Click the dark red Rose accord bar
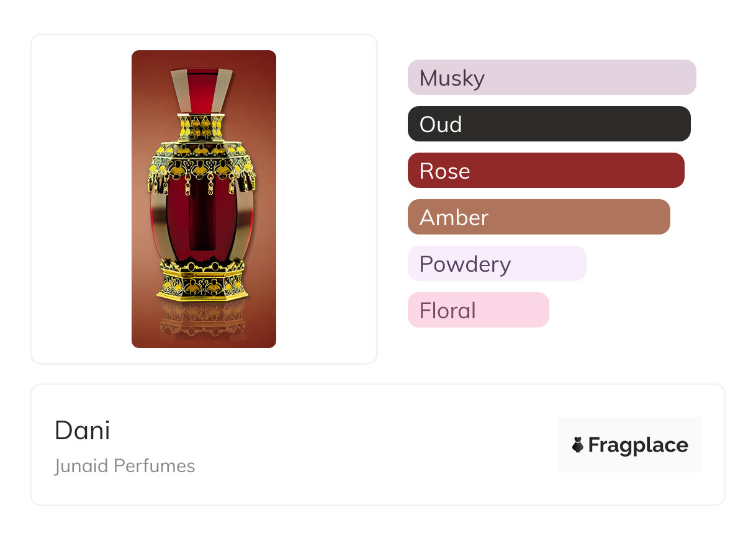Viewport: 756px width, 536px height. pyautogui.click(x=546, y=171)
